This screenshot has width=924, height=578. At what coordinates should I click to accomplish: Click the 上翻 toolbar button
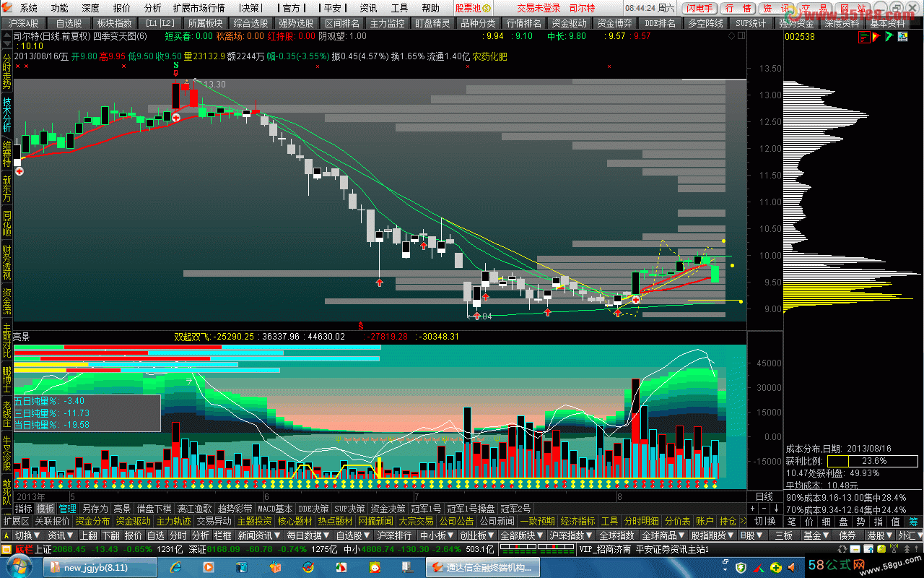(89, 535)
